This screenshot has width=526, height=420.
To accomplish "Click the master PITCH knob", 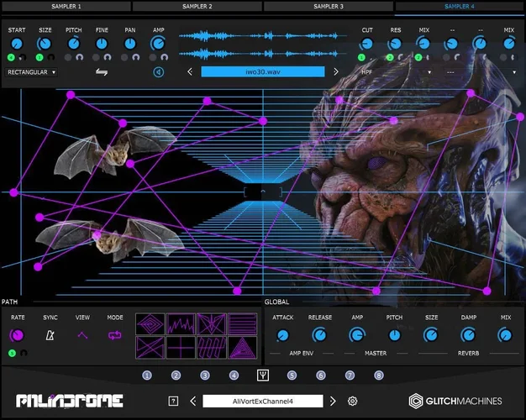I will pyautogui.click(x=395, y=335).
